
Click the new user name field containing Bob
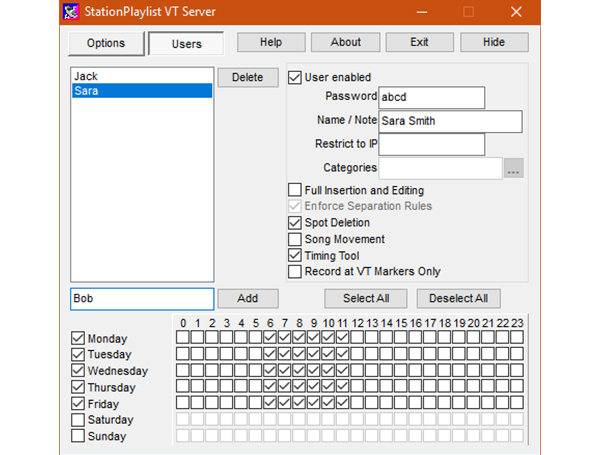coord(142,298)
